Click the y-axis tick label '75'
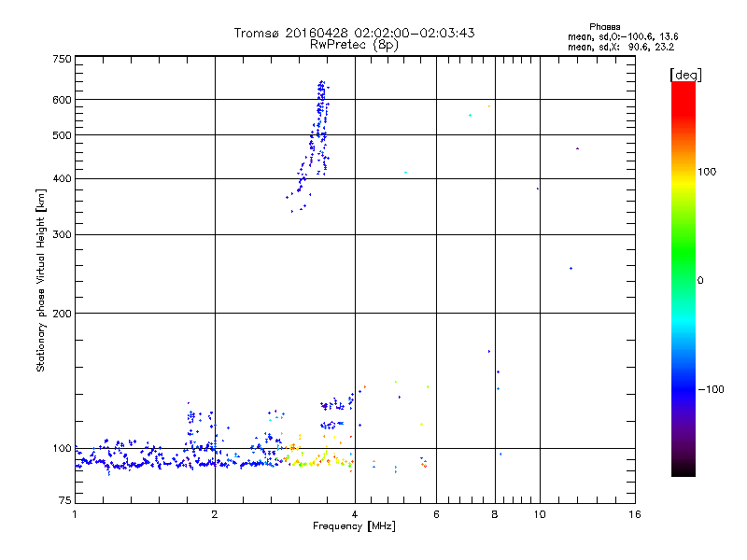Image resolution: width=747 pixels, height=560 pixels. coord(65,500)
